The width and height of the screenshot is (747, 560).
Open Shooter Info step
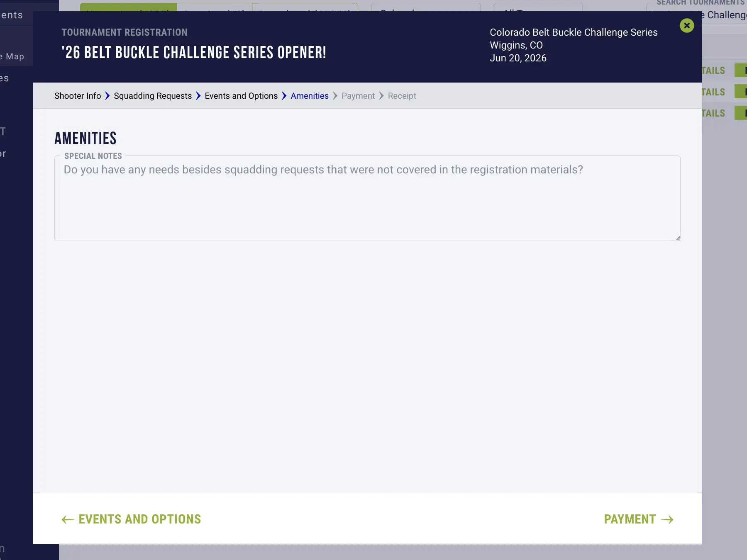tap(78, 96)
